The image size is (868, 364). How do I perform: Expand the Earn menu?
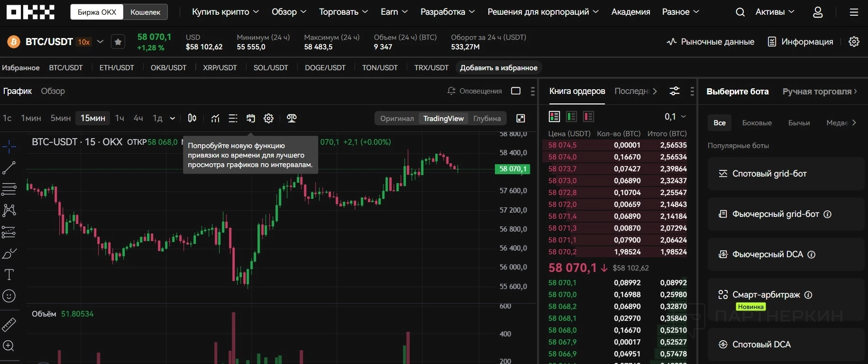click(x=394, y=12)
